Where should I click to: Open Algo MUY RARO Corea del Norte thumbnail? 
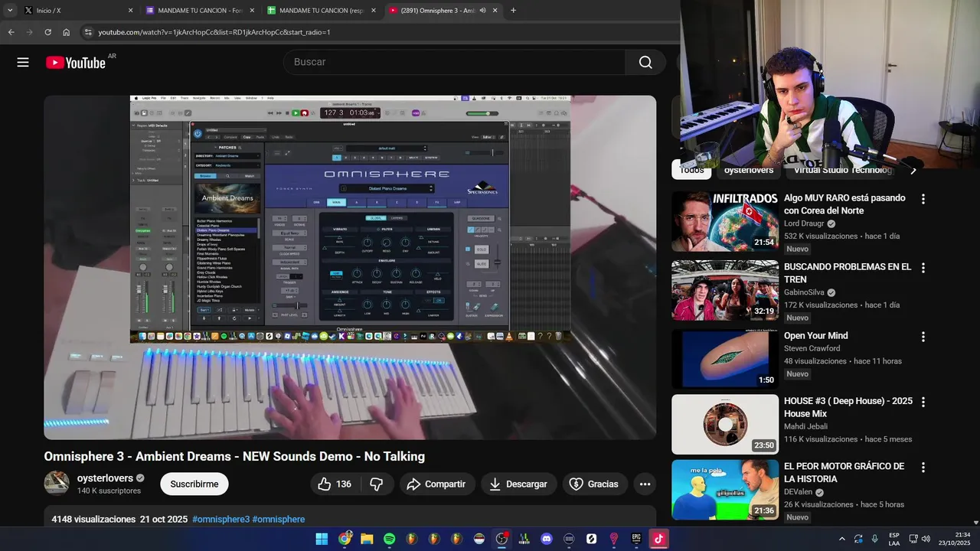(x=725, y=221)
